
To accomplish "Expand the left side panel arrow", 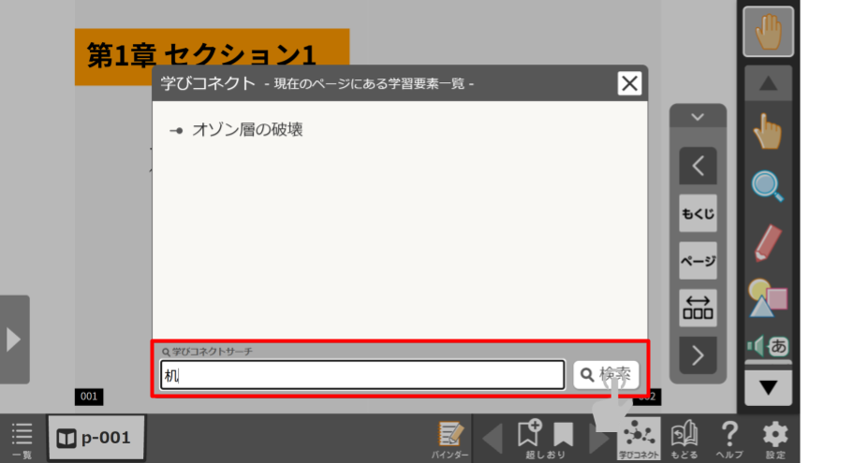I will pos(14,339).
